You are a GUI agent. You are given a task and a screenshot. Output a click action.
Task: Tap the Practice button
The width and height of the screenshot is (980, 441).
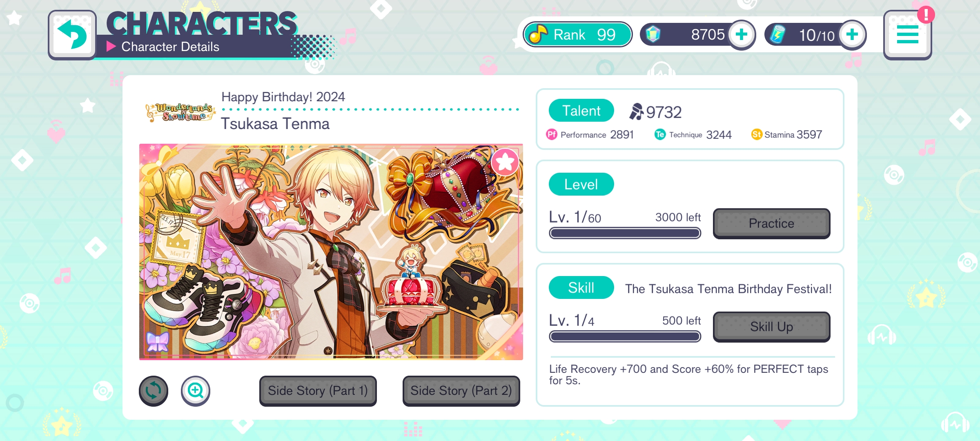pyautogui.click(x=771, y=223)
